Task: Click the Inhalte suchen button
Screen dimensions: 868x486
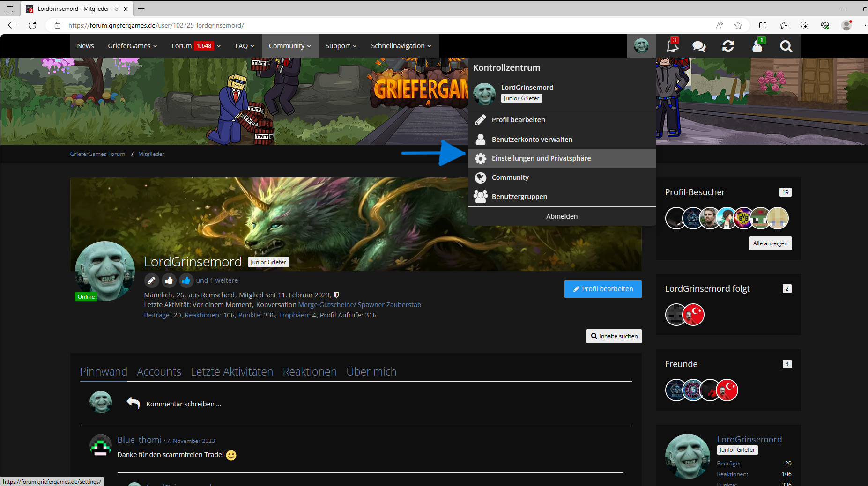Action: (614, 336)
